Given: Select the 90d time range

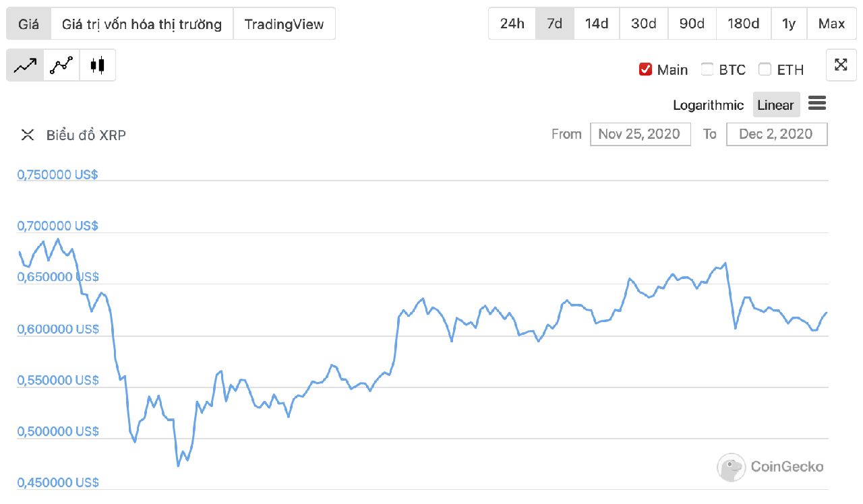Looking at the screenshot, I should 692,24.
